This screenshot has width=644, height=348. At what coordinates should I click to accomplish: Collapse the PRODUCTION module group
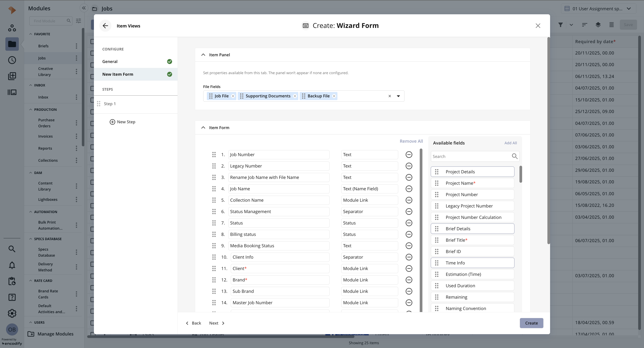(x=30, y=110)
